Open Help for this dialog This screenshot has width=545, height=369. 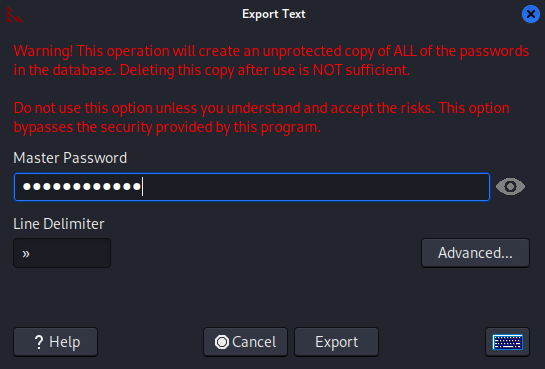click(55, 342)
